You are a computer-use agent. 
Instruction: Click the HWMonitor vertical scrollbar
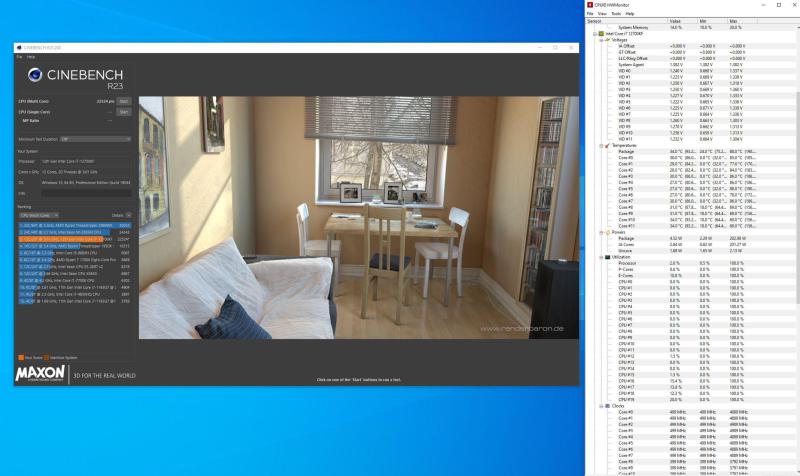[x=796, y=200]
